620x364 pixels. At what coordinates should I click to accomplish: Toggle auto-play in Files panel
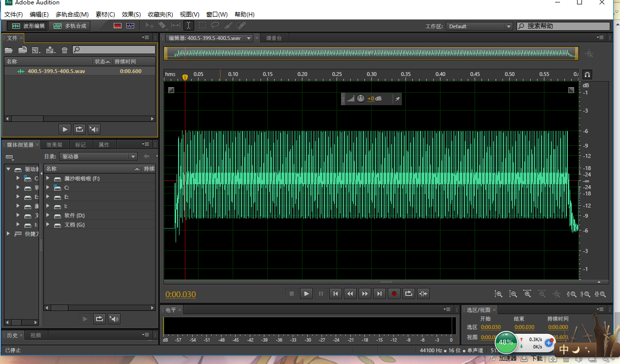click(94, 129)
